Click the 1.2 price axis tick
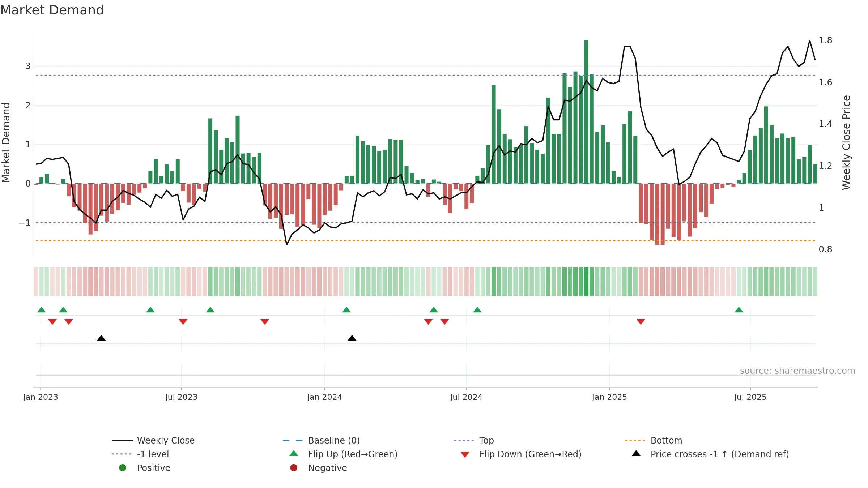 [x=825, y=166]
